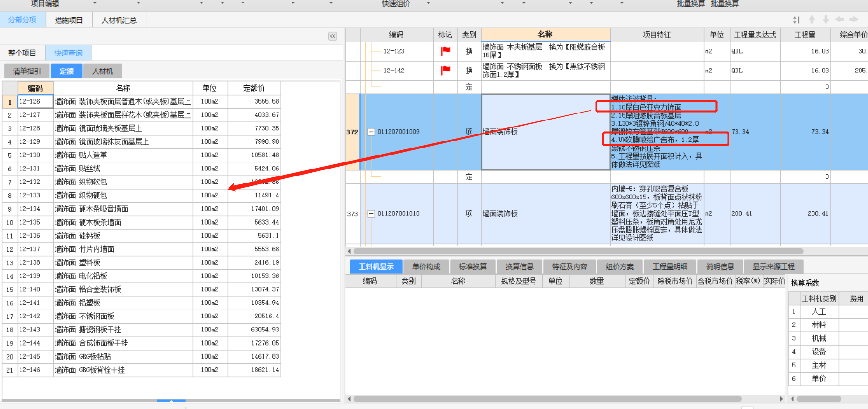Click the 换算系数 panel scrollbar left arrow

(792, 399)
